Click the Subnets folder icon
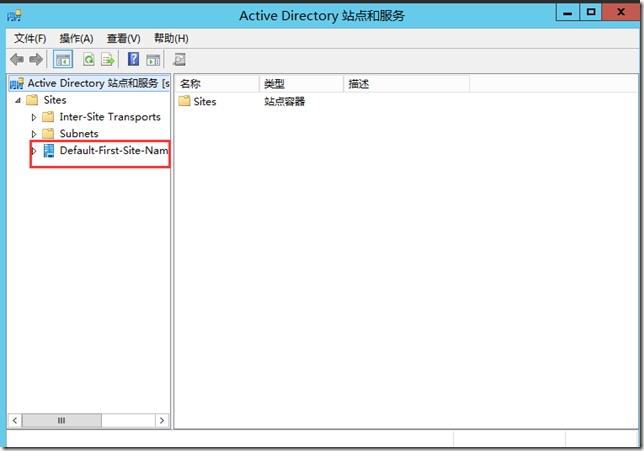 [x=48, y=133]
